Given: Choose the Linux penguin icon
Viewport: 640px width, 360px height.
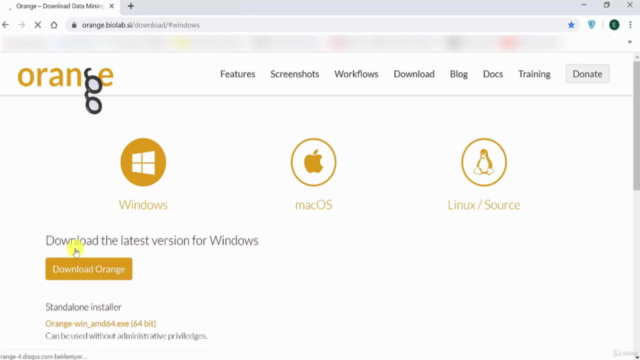Looking at the screenshot, I should (484, 162).
